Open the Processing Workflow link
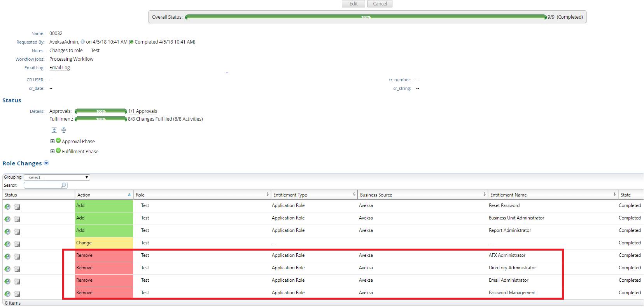This screenshot has height=307, width=644. pos(71,59)
